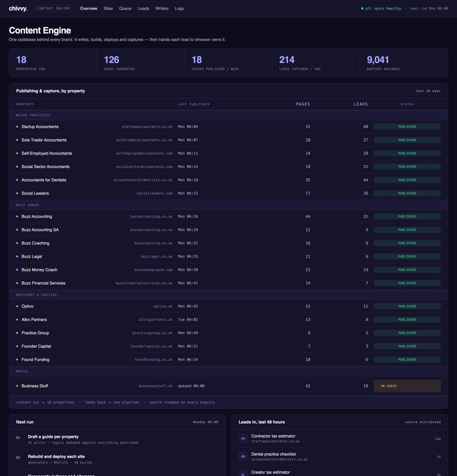
Task: Select the Guides Published per Week card
Action: tap(228, 63)
